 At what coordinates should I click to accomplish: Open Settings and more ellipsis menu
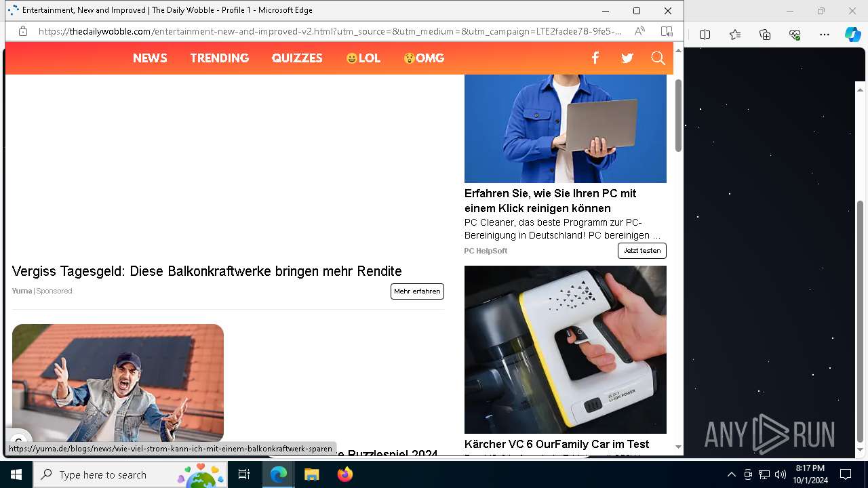pyautogui.click(x=825, y=35)
